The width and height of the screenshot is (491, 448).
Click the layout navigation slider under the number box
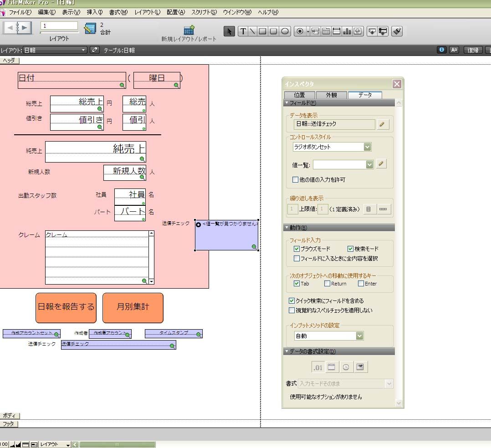59,32
